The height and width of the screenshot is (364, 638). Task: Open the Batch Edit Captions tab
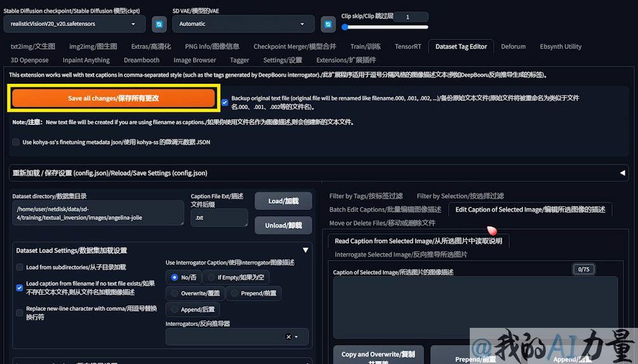pyautogui.click(x=385, y=210)
